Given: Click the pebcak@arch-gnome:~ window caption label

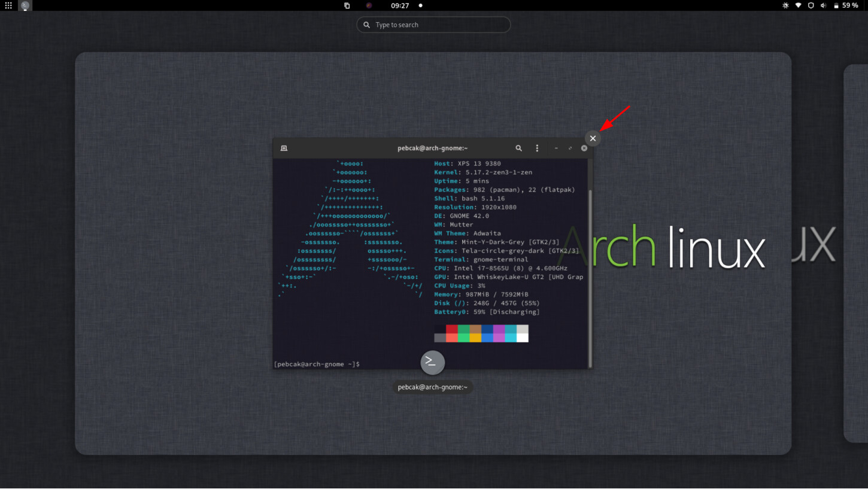Looking at the screenshot, I should tap(432, 387).
